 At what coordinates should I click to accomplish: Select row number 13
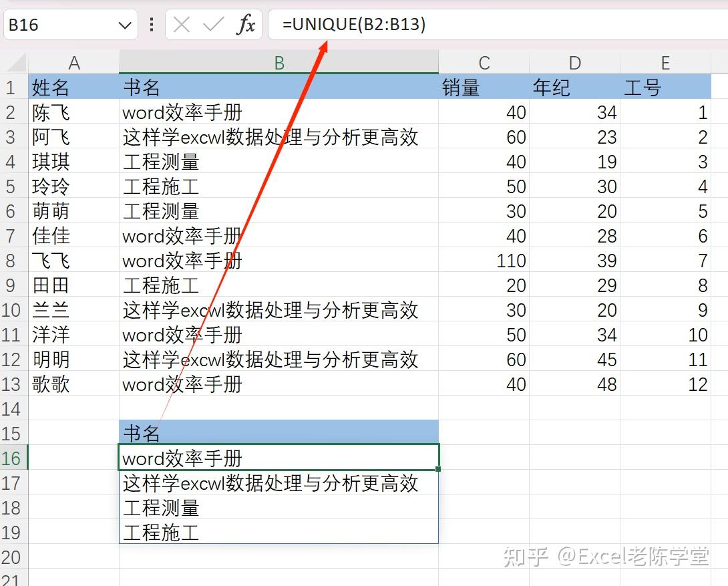pyautogui.click(x=12, y=384)
